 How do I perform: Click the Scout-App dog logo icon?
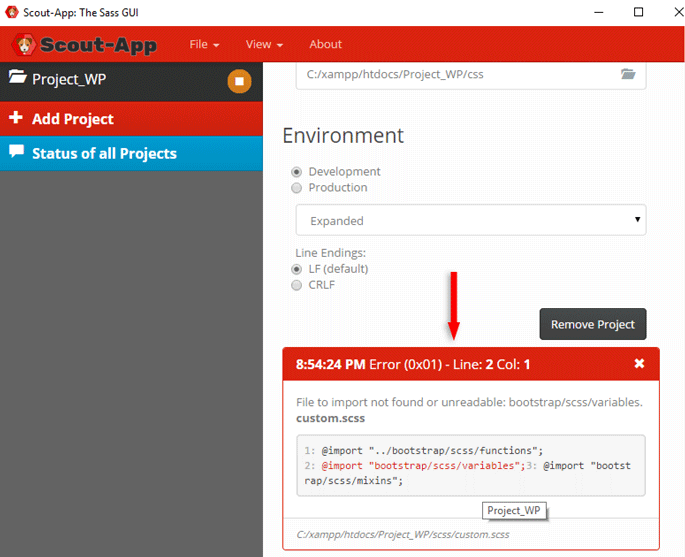(x=24, y=45)
